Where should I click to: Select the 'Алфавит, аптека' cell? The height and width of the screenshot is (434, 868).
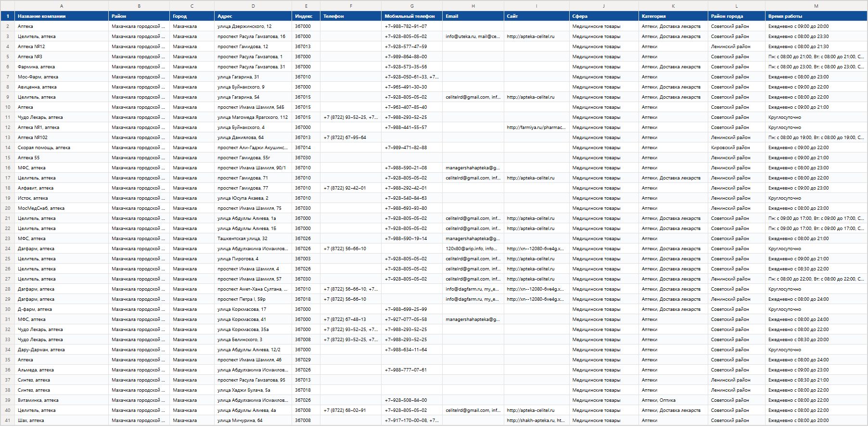pos(62,188)
